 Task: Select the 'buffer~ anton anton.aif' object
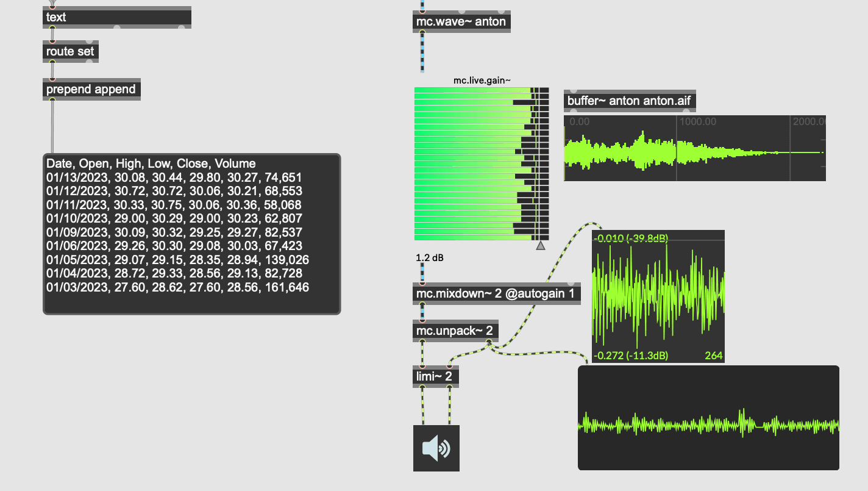[x=630, y=101]
